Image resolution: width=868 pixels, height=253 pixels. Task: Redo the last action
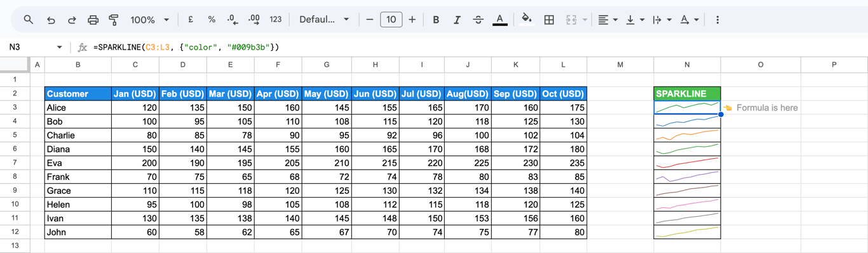72,20
